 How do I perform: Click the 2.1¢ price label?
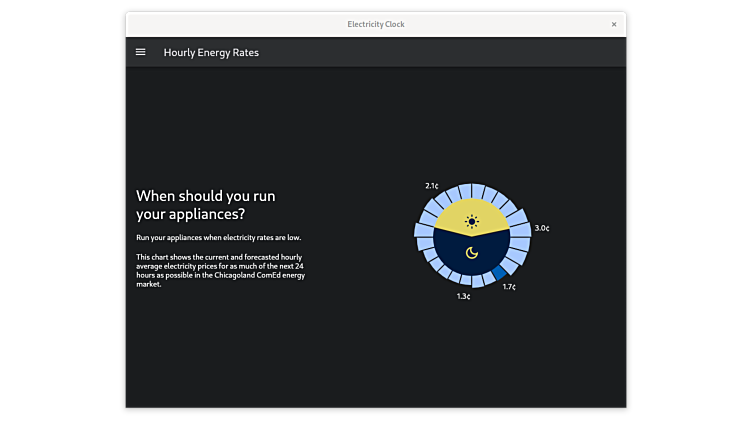(431, 185)
